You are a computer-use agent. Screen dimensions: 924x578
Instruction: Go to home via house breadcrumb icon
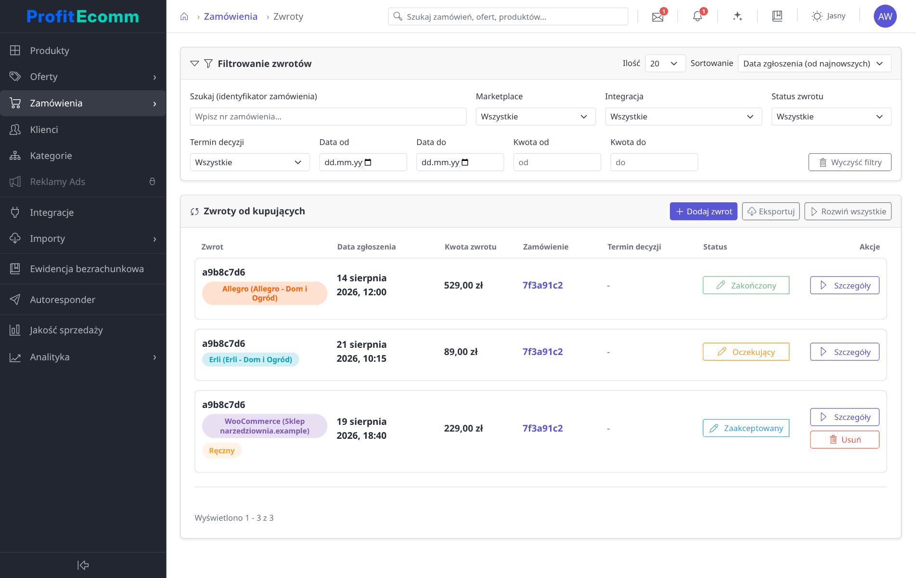pos(184,16)
